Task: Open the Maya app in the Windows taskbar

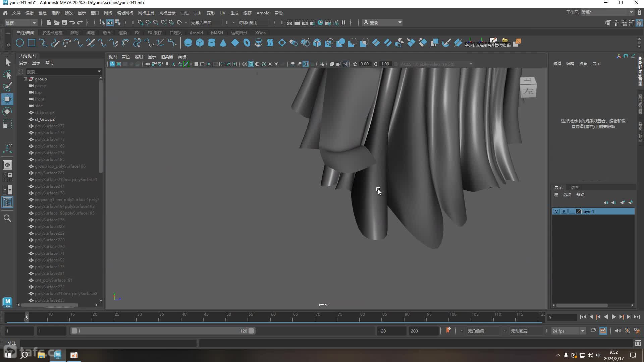Action: coord(58,355)
